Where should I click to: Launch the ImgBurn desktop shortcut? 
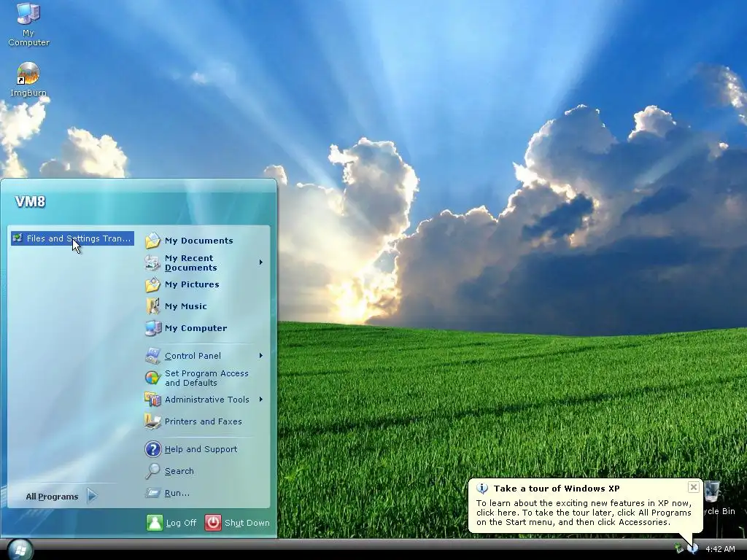(x=28, y=79)
